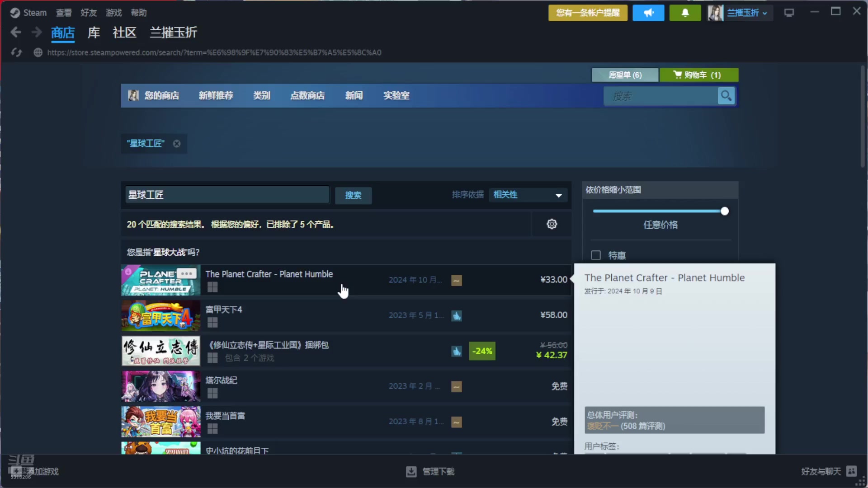
Task: Open 新闻 in store nav
Action: (x=354, y=96)
